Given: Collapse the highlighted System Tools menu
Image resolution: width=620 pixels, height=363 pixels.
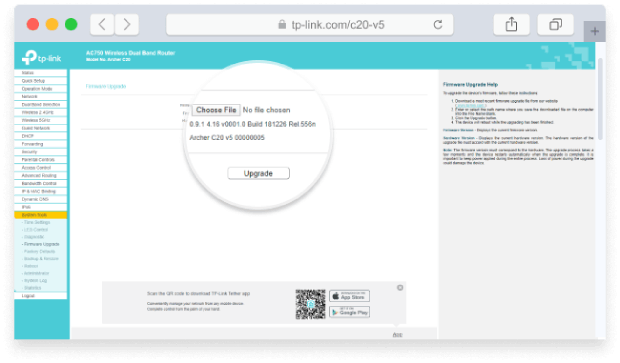Looking at the screenshot, I should click(x=40, y=215).
